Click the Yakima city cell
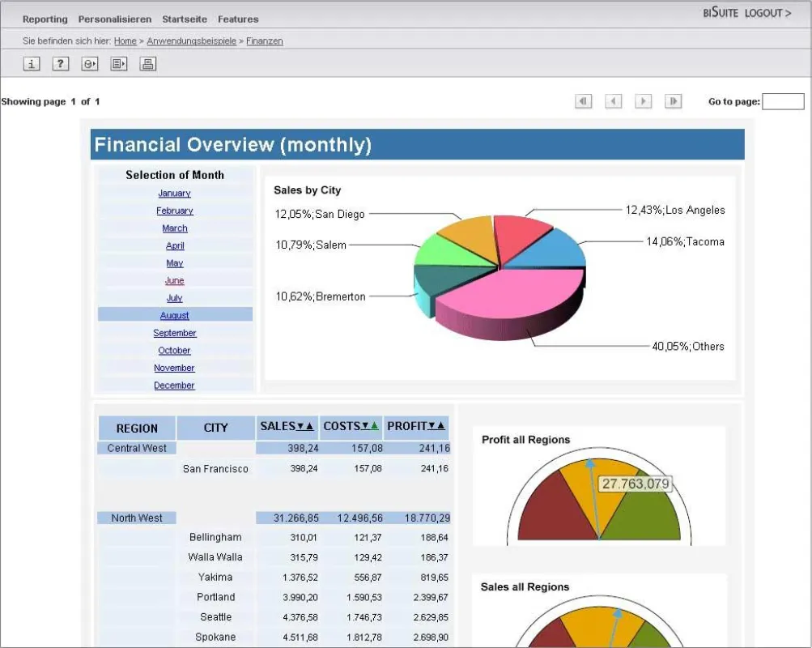Image resolution: width=812 pixels, height=648 pixels. (x=215, y=577)
